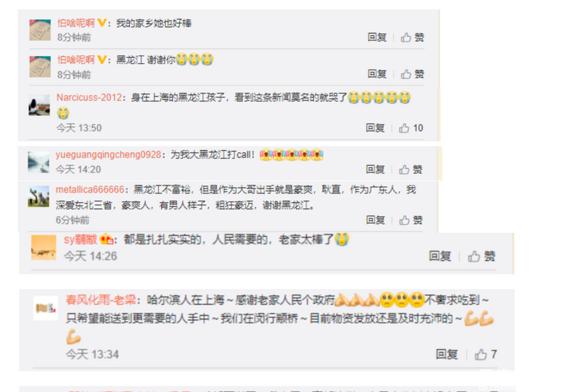565x392 pixels.
Task: Reply to 春风化雨-老梁's comment
Action: click(447, 354)
